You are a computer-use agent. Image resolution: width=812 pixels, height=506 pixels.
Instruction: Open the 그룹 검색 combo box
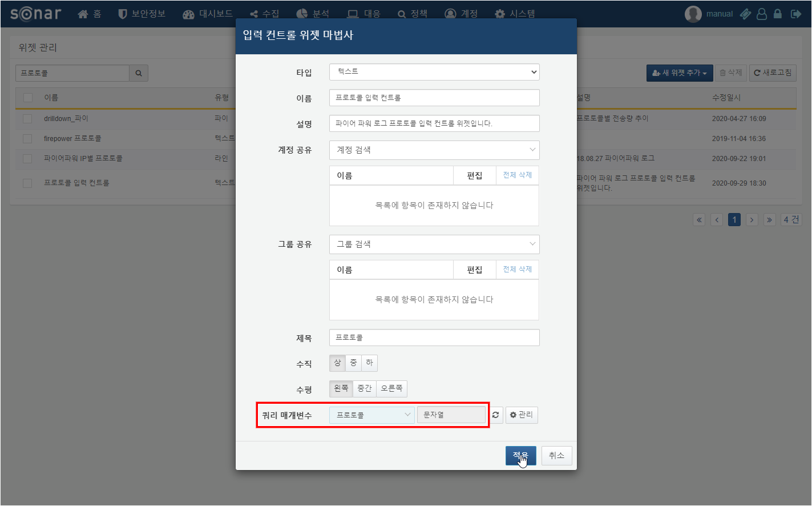coord(434,244)
